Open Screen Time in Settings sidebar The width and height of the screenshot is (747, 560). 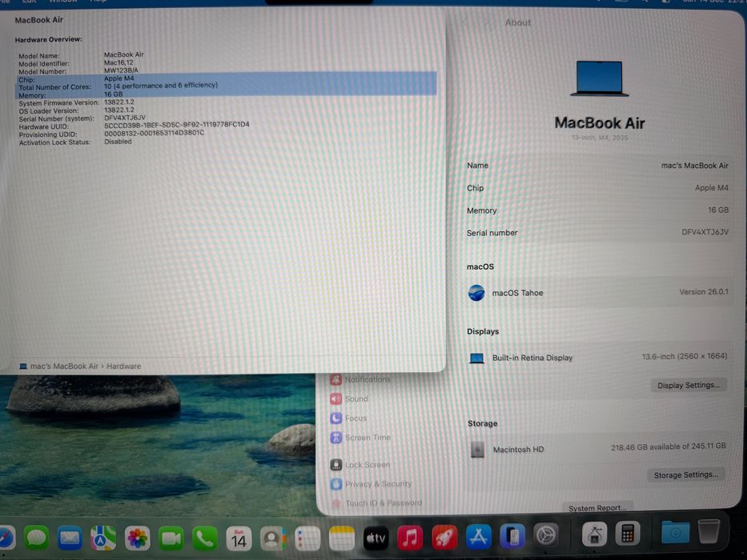[x=360, y=437]
